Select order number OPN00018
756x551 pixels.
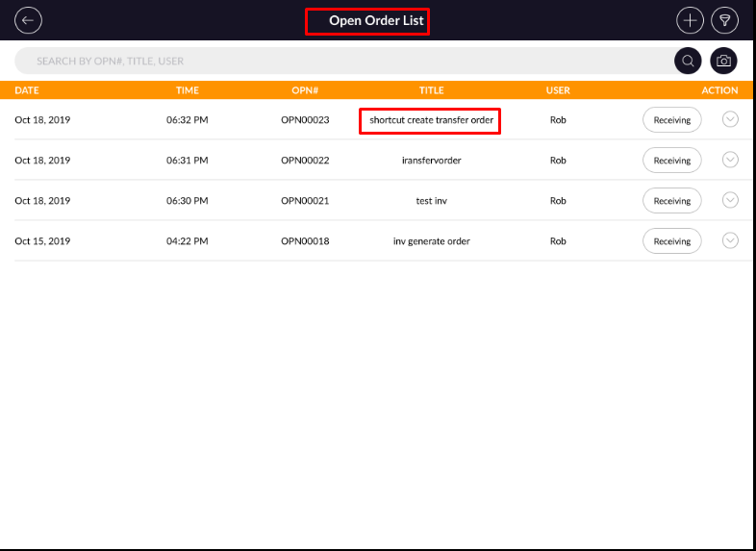point(305,241)
